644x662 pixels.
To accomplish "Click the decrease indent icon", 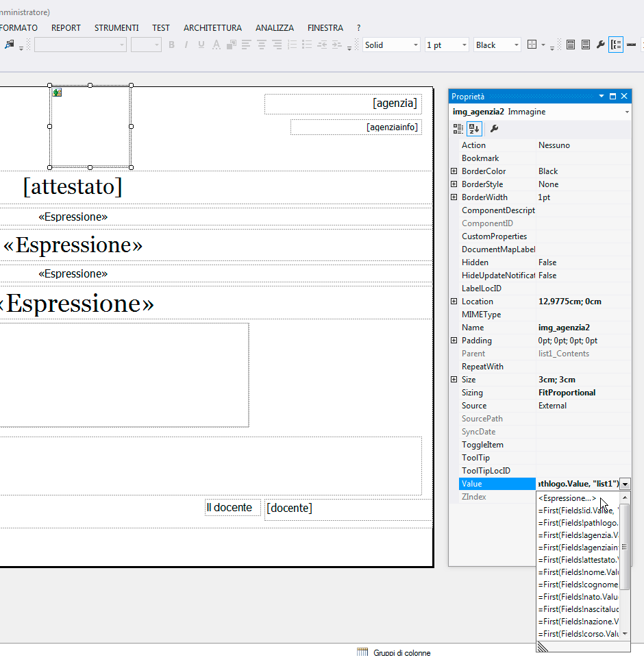I will click(322, 45).
